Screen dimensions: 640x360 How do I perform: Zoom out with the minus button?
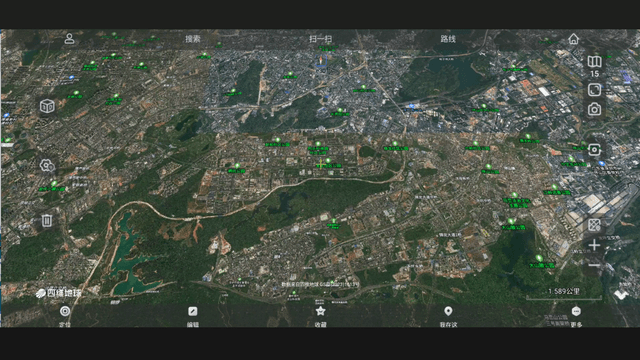[594, 265]
